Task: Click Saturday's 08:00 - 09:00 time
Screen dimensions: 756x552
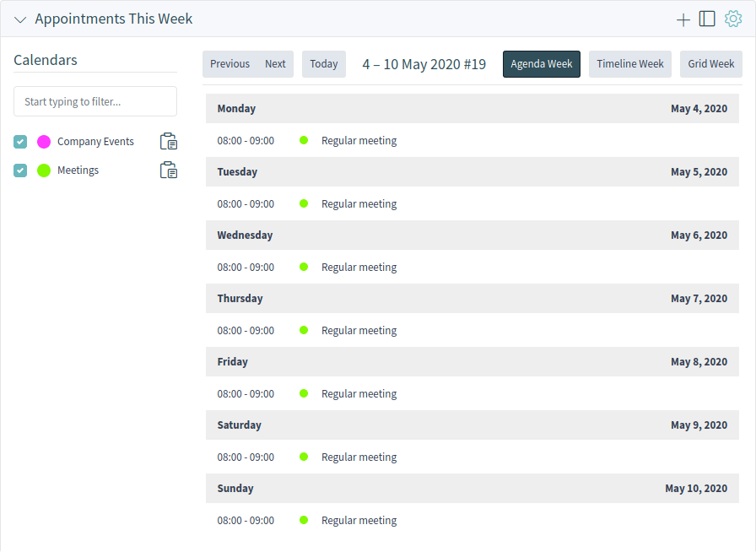Action: pos(246,457)
